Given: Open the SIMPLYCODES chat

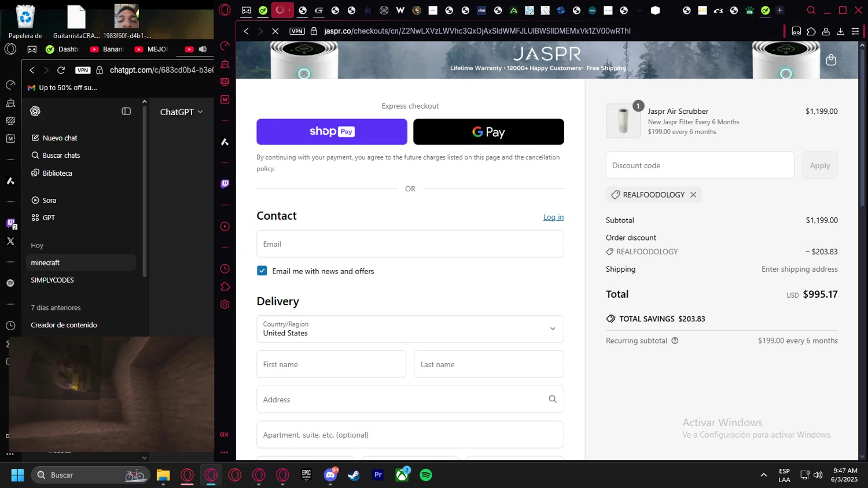Looking at the screenshot, I should 81,280.
